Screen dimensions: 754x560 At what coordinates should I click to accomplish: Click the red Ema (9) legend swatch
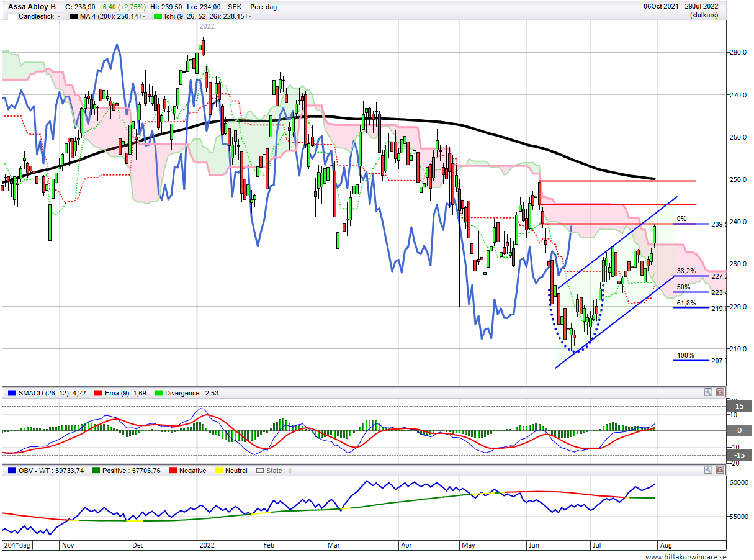pos(98,393)
